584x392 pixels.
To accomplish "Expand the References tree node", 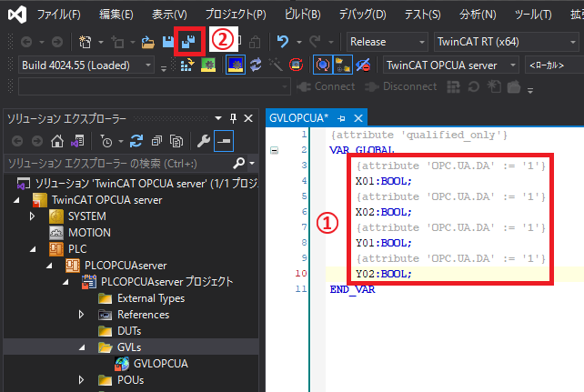I will [81, 315].
